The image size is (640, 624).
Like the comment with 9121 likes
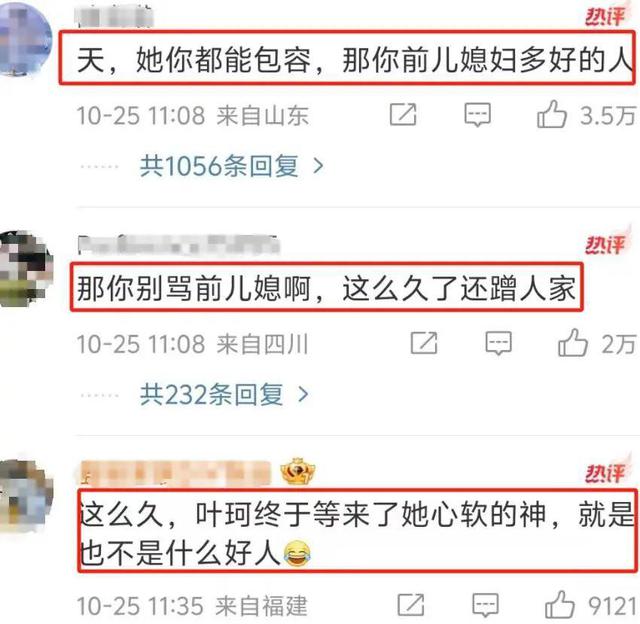[x=560, y=605]
